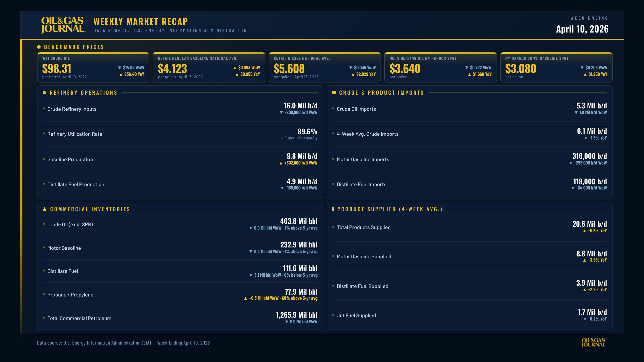Click the bar icon beside Product Supplied heading

[333, 209]
